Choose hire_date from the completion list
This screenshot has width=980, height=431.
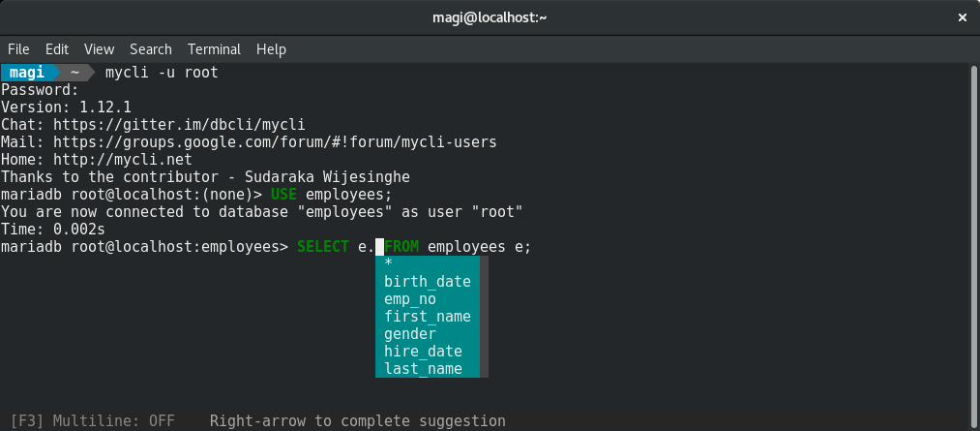point(428,352)
